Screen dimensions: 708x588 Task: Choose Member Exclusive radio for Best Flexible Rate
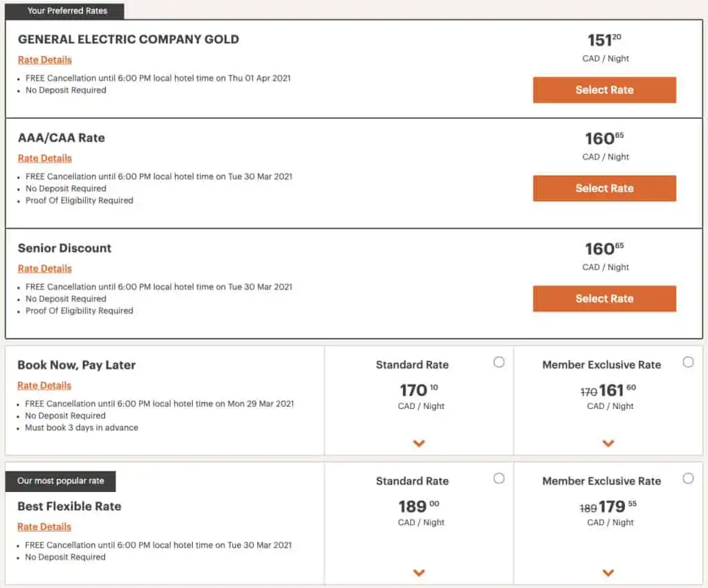688,478
